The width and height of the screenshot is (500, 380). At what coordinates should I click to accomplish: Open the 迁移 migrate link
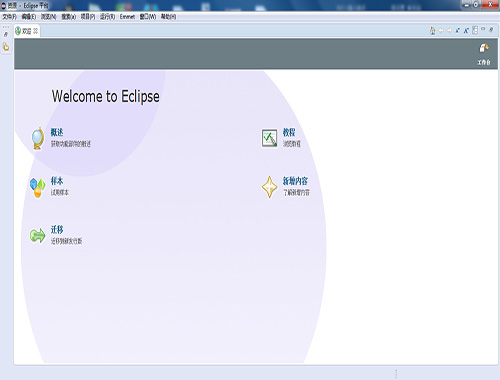click(57, 230)
